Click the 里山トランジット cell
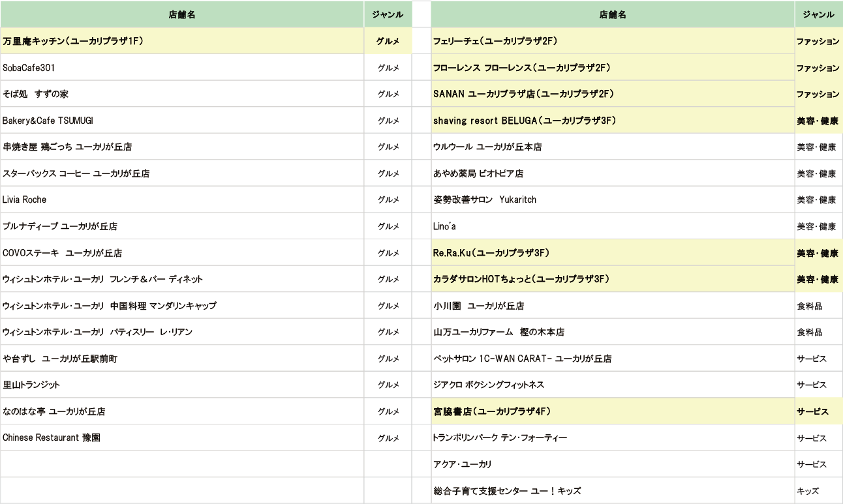The width and height of the screenshot is (843, 504). pyautogui.click(x=182, y=385)
